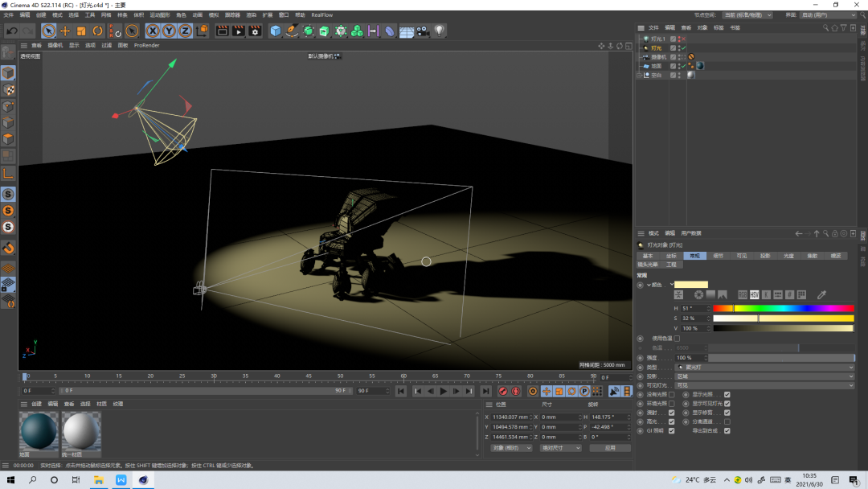
Task: Toggle the red X enable mark on 灯光.1
Action: [x=684, y=39]
